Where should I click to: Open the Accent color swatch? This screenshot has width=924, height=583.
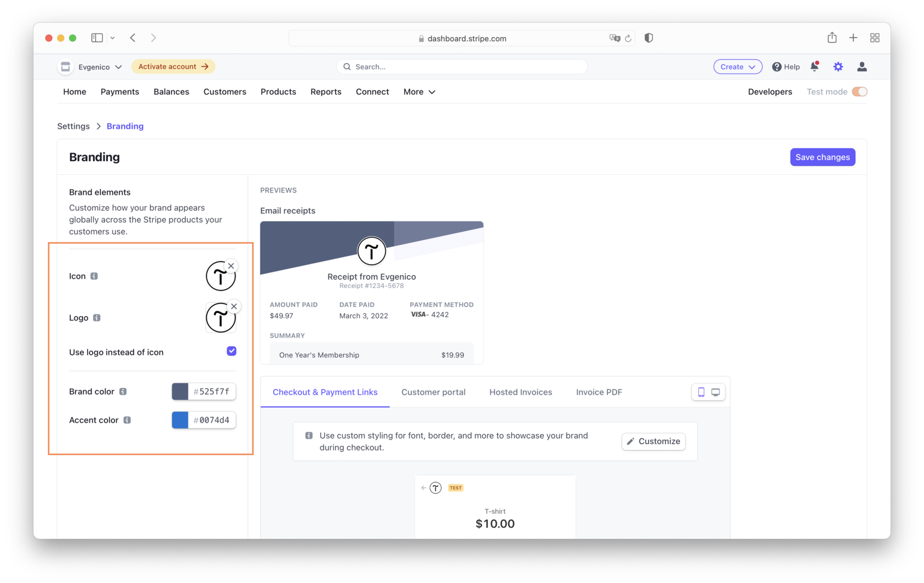180,420
